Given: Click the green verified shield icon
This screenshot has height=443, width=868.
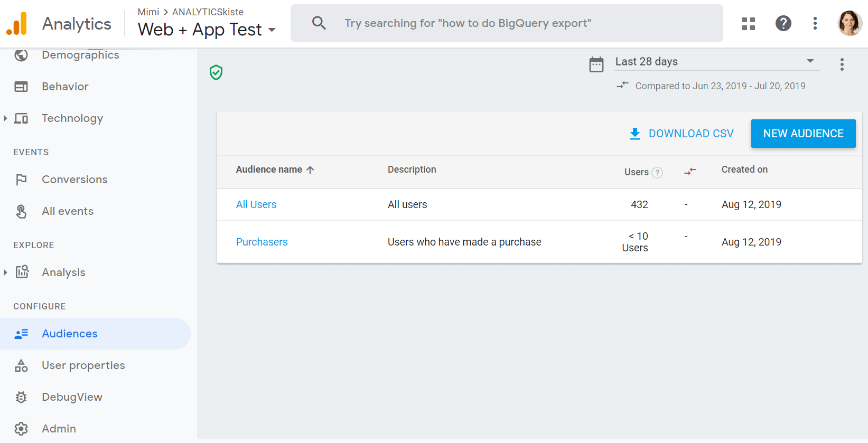Looking at the screenshot, I should point(216,72).
